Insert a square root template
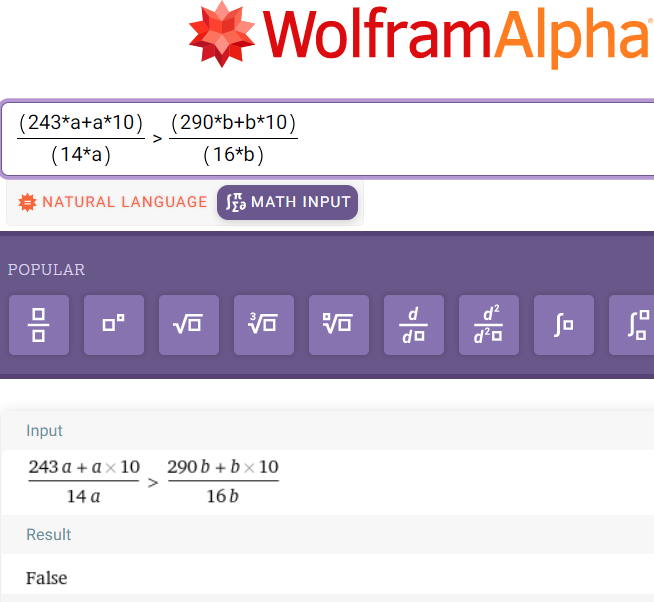 (x=189, y=325)
